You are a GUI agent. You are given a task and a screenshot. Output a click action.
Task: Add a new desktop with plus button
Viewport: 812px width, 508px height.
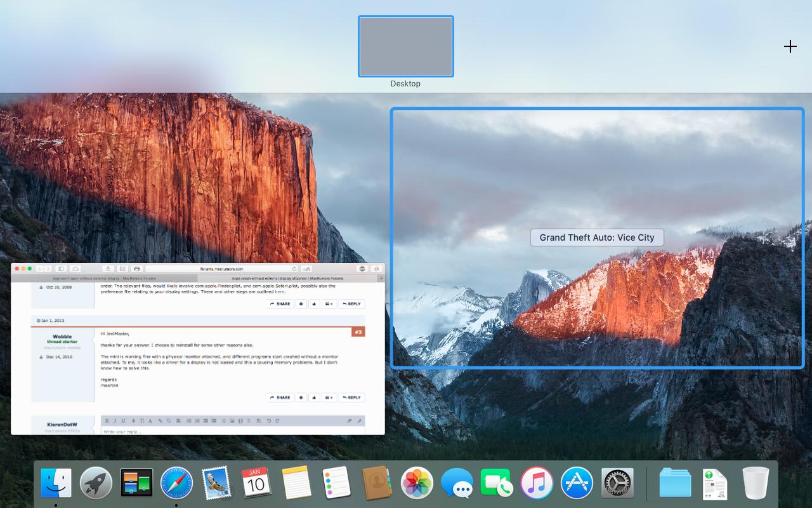[790, 46]
